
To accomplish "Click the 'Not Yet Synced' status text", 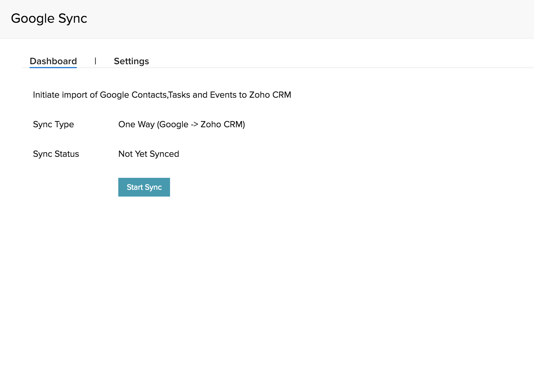I will coord(149,154).
